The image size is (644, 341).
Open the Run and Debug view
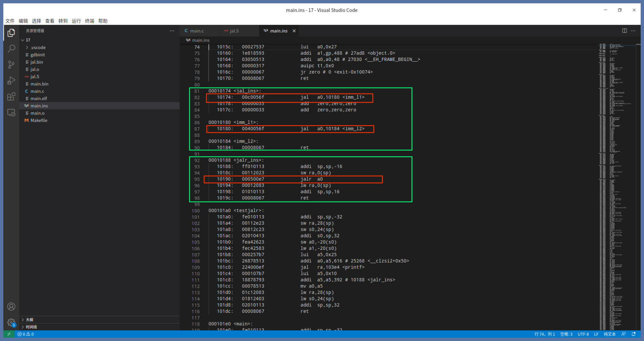(11, 81)
